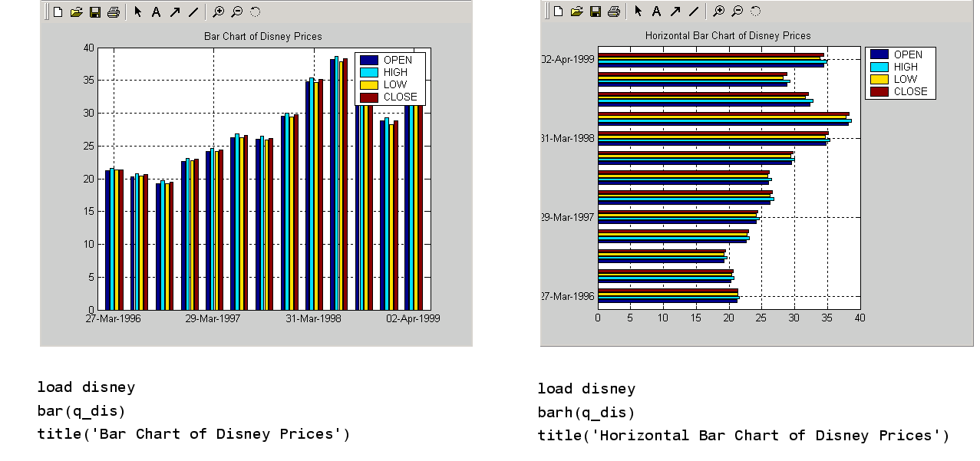The height and width of the screenshot is (461, 980).
Task: Click x-axis label 02-Apr-1999 in bar chart
Action: 413,318
